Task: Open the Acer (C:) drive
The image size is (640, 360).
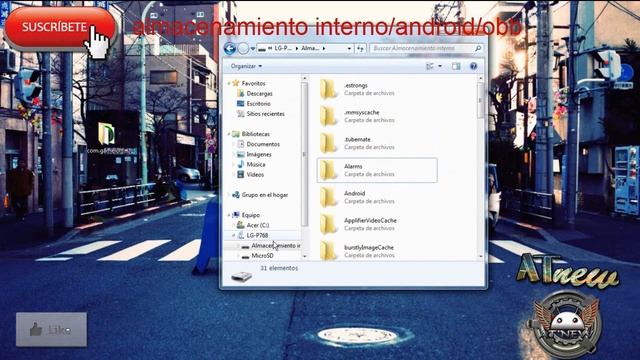Action: 258,225
